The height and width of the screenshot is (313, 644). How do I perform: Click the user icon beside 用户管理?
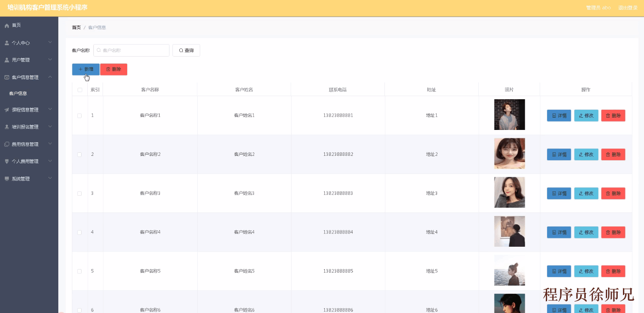click(x=7, y=60)
